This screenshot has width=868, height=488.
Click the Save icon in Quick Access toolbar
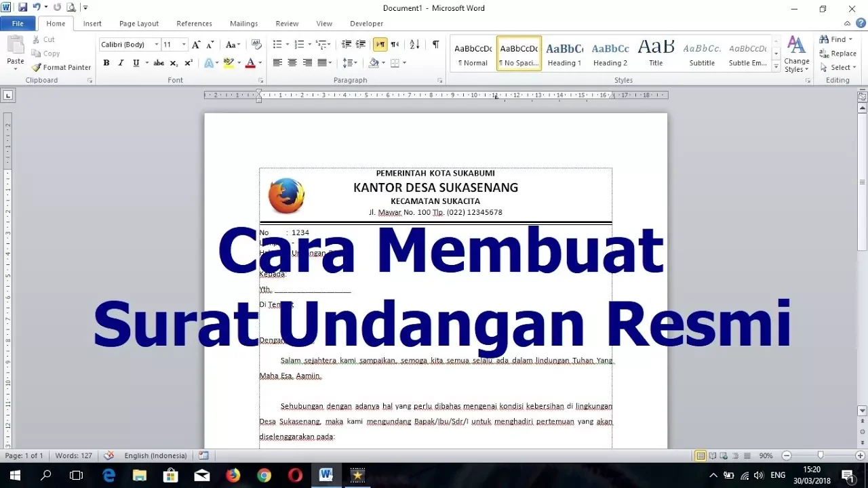point(23,7)
